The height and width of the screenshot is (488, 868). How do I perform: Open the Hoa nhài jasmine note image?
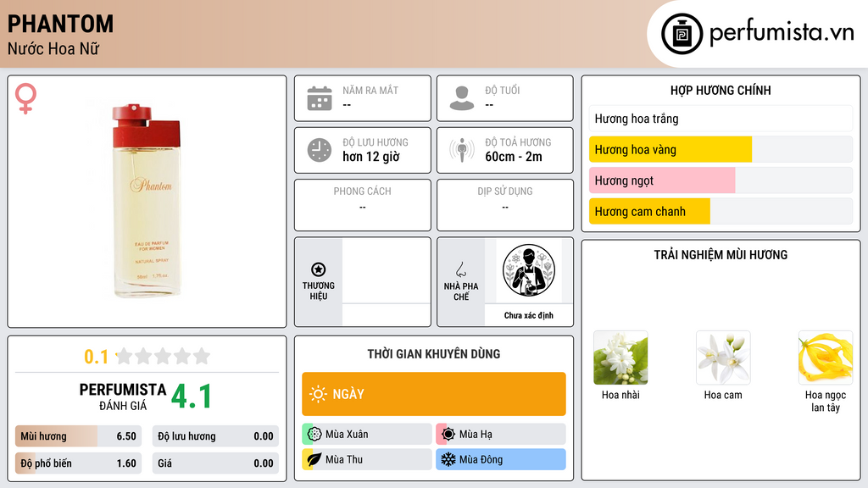pos(620,358)
